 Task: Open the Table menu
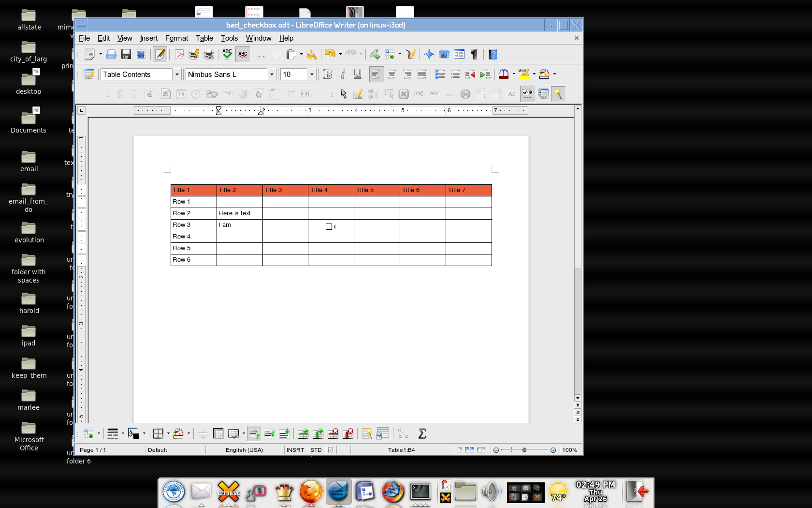pos(204,38)
